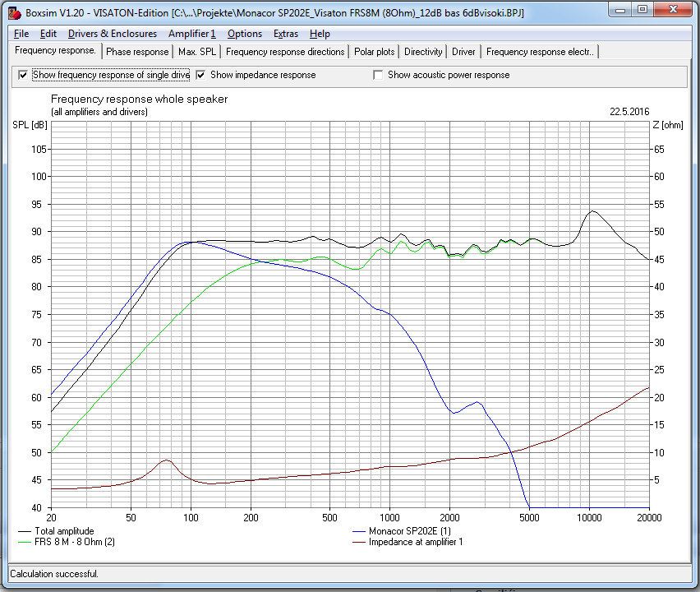Uncheck Show frequency response of single drive
This screenshot has height=592, width=700.
(x=23, y=75)
